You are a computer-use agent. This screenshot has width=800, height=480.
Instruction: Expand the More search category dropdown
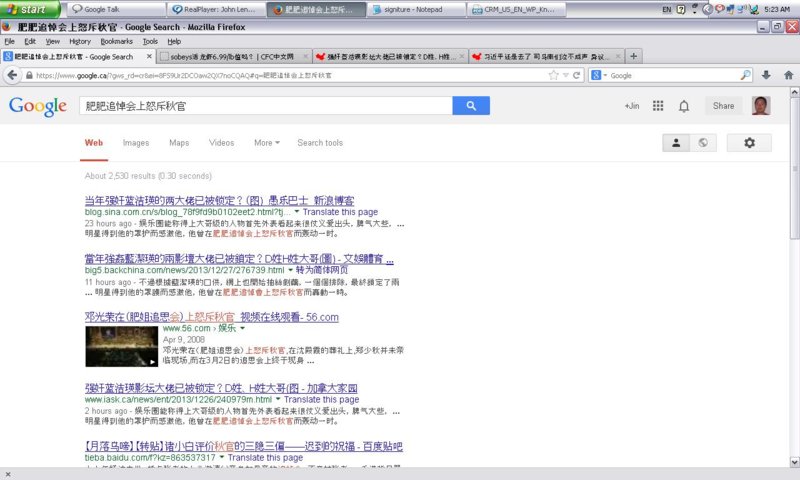(267, 143)
